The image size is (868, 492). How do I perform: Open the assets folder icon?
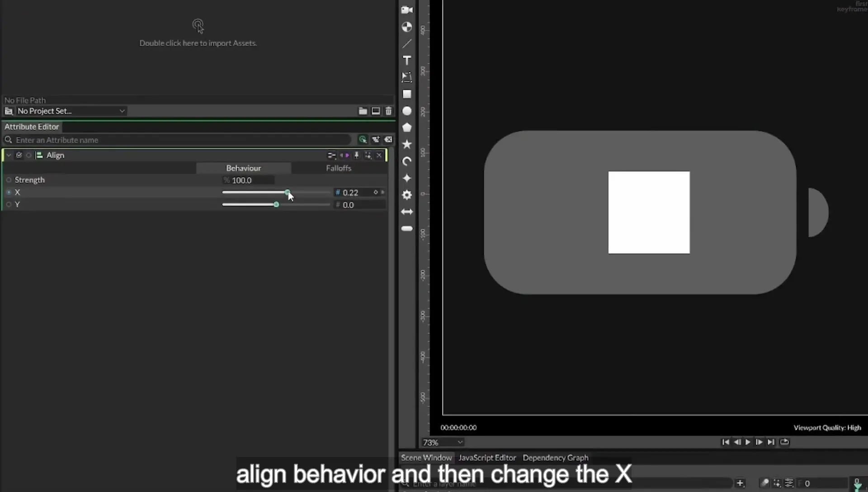click(363, 111)
